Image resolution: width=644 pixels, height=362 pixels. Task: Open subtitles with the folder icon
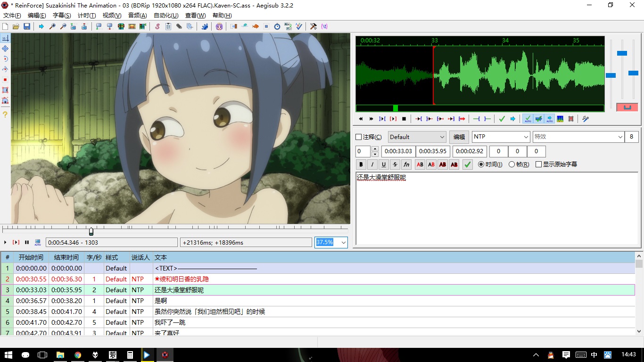click(16, 26)
